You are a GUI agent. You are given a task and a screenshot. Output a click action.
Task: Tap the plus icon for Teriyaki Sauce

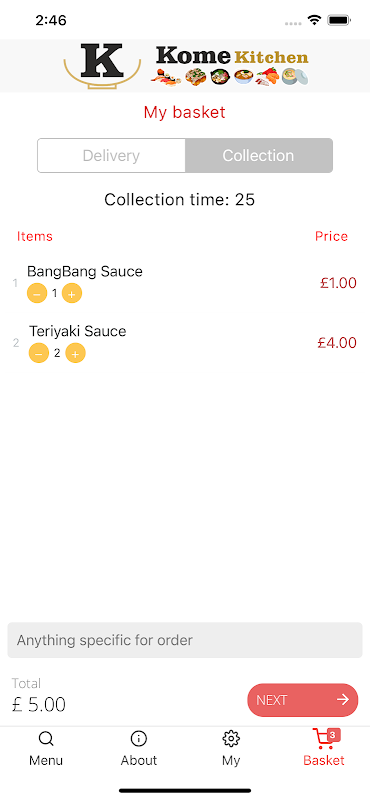click(x=76, y=353)
